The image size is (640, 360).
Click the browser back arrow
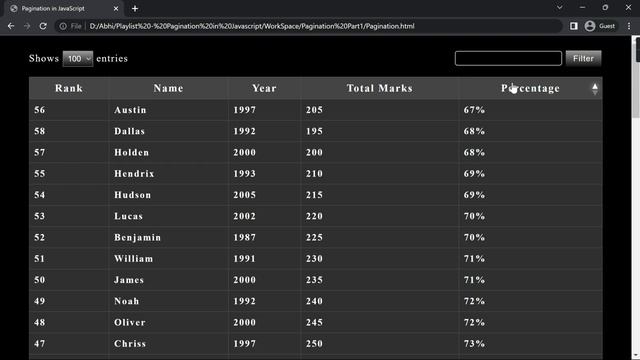tap(11, 26)
